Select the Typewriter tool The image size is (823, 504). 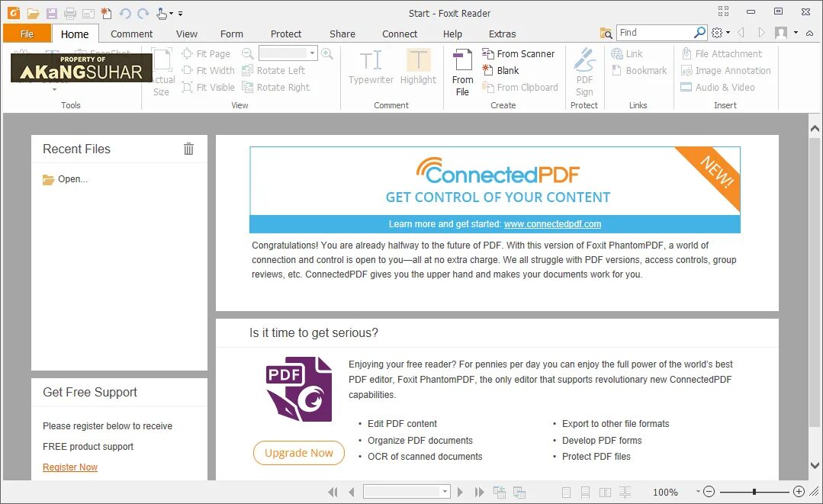371,66
